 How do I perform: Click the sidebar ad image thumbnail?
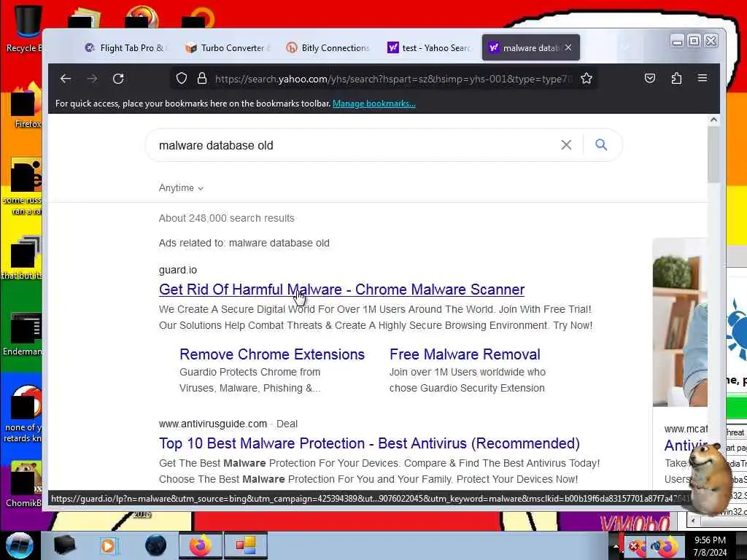(x=680, y=323)
